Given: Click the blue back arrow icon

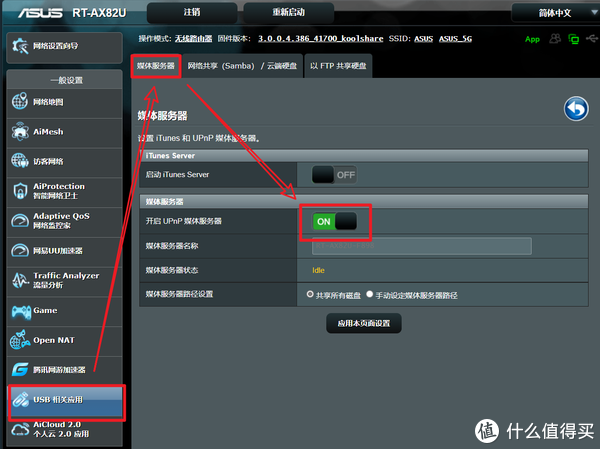Looking at the screenshot, I should (576, 109).
